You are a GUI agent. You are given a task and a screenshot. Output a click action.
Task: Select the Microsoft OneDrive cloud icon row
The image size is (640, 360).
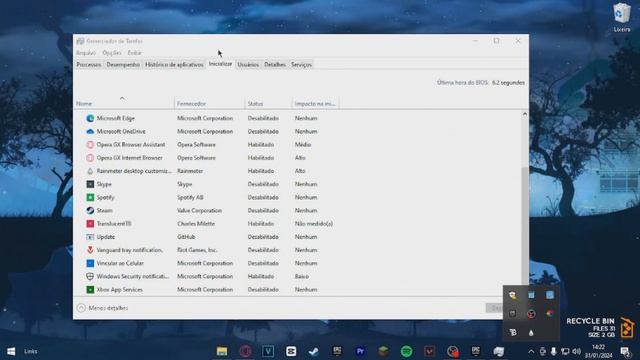pyautogui.click(x=90, y=131)
